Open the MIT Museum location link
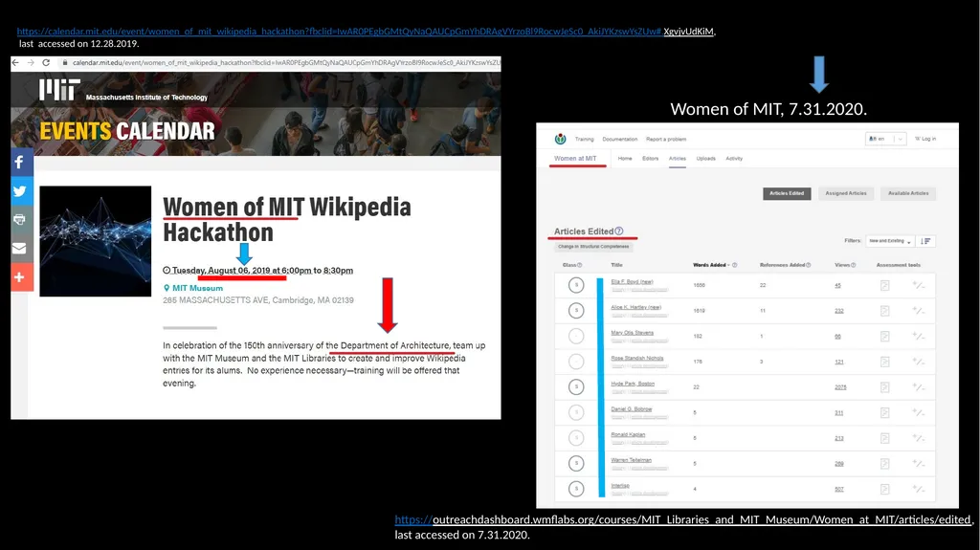This screenshot has width=980, height=550. pos(197,288)
